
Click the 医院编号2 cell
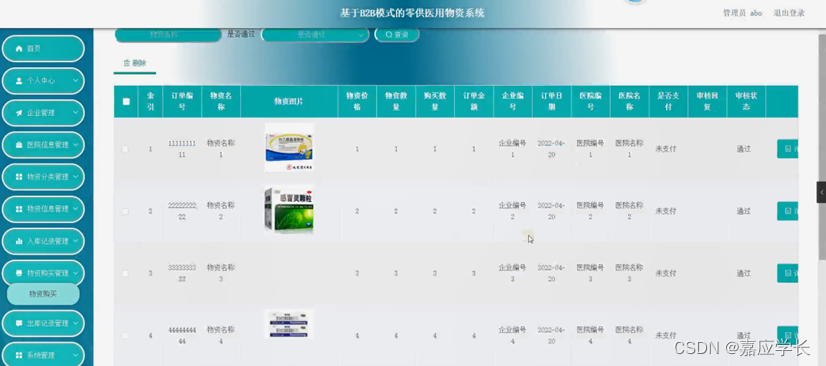(x=590, y=211)
